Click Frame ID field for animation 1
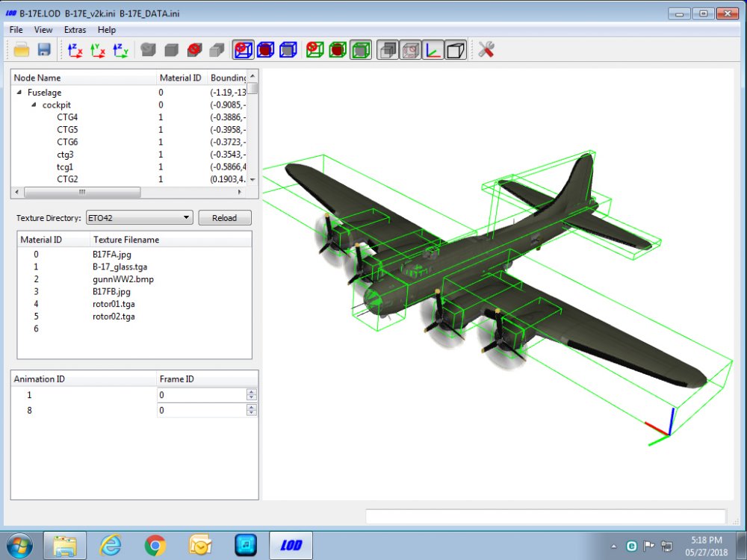The height and width of the screenshot is (560, 747). (202, 395)
